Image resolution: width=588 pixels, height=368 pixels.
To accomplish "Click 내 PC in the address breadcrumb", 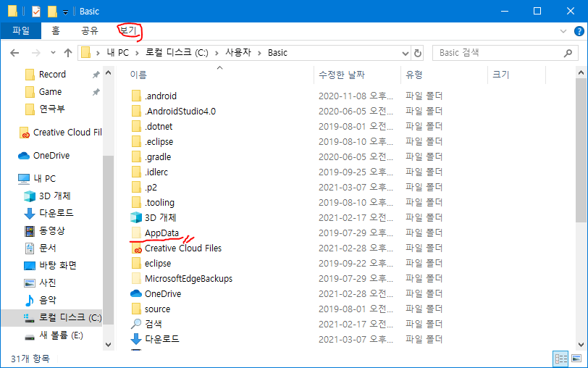I will pyautogui.click(x=118, y=53).
